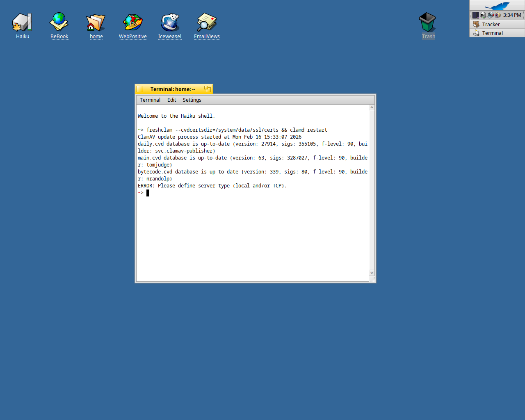This screenshot has width=525, height=420.
Task: Toggle the Terminal window zoom button
Action: 208,89
